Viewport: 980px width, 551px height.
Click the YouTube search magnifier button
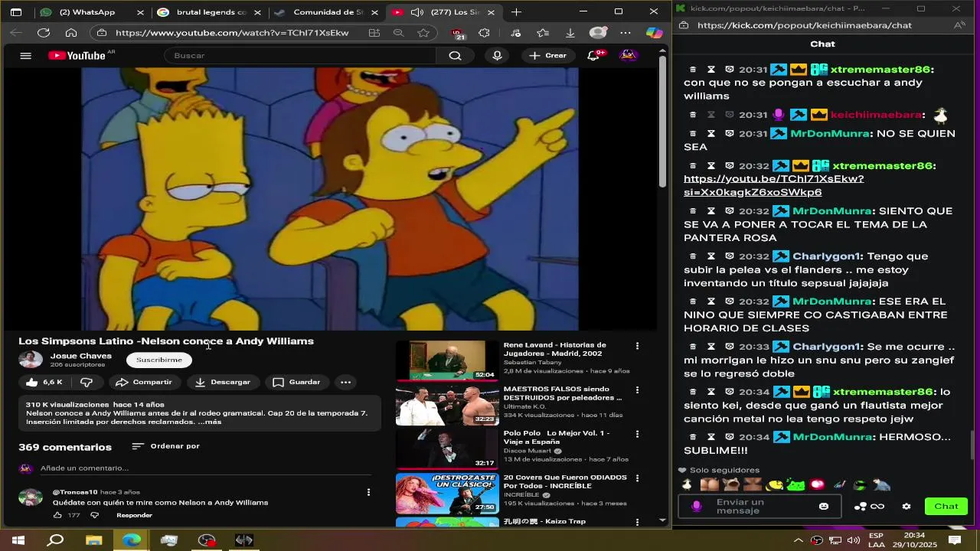(455, 56)
